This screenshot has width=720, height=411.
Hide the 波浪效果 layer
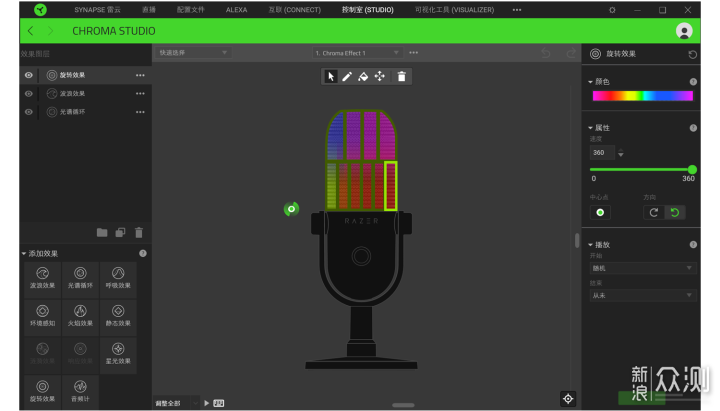coord(28,94)
